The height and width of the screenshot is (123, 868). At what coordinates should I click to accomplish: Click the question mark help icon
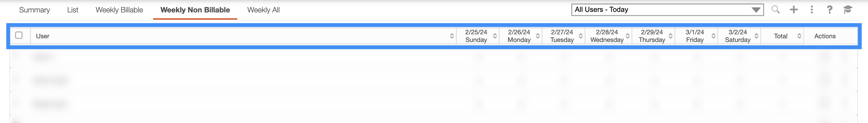830,10
